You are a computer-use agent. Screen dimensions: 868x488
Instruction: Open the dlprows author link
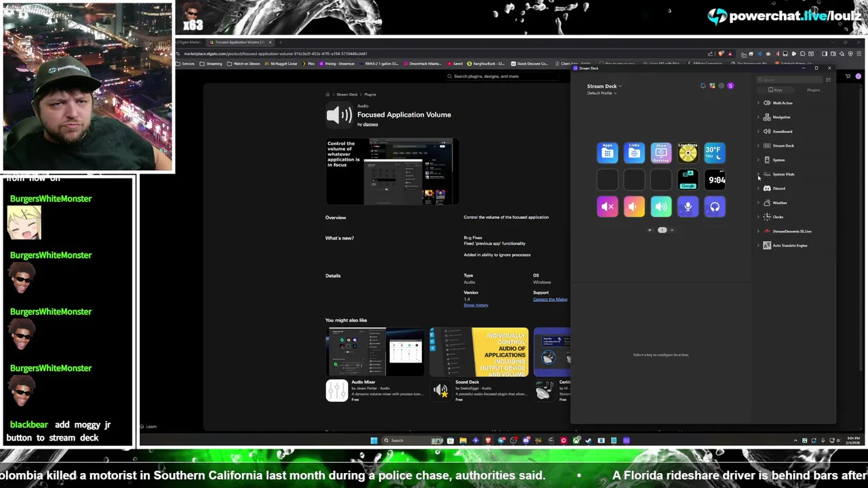pyautogui.click(x=370, y=124)
